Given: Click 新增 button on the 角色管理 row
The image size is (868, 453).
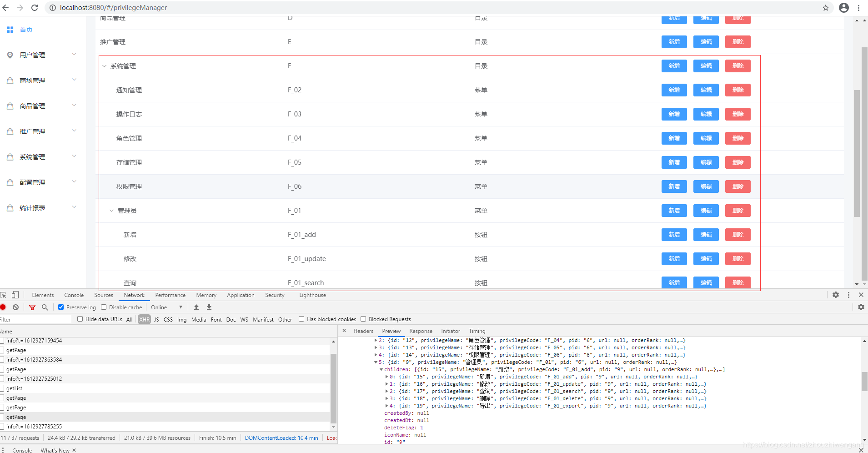Looking at the screenshot, I should coord(674,138).
